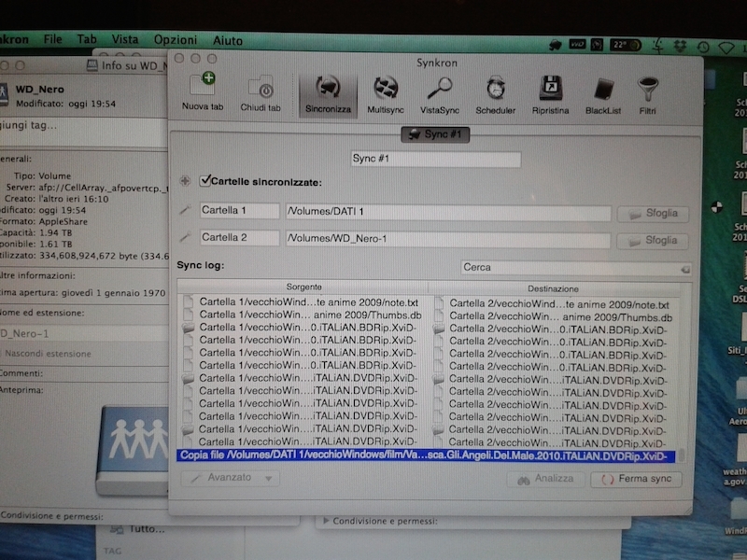Click the Cartella 2 label field

point(240,237)
